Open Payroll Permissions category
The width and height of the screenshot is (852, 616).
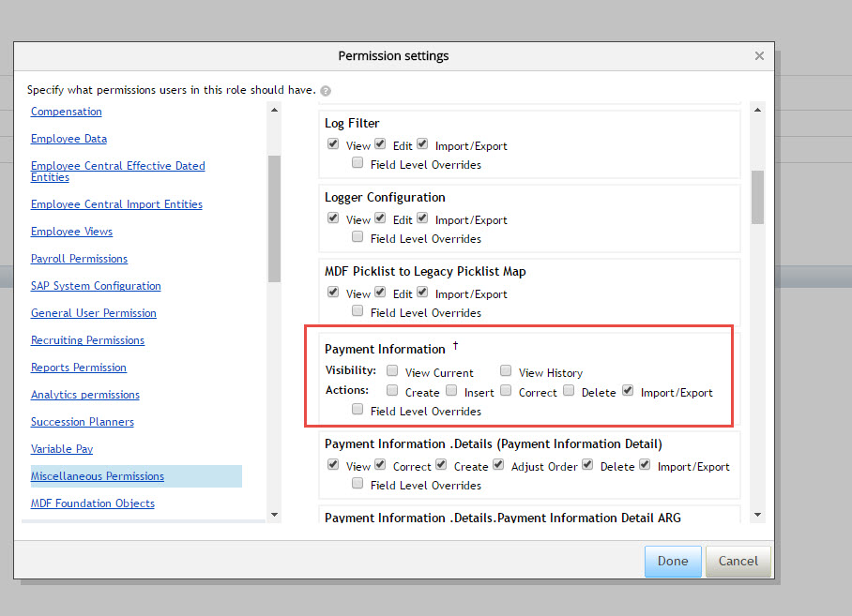(x=80, y=259)
